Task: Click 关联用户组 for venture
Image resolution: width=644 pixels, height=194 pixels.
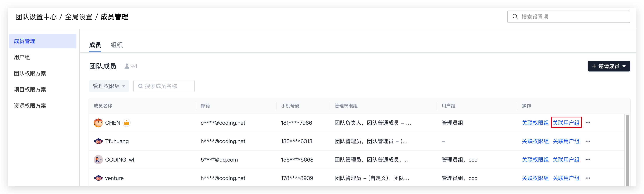Action: pyautogui.click(x=566, y=178)
